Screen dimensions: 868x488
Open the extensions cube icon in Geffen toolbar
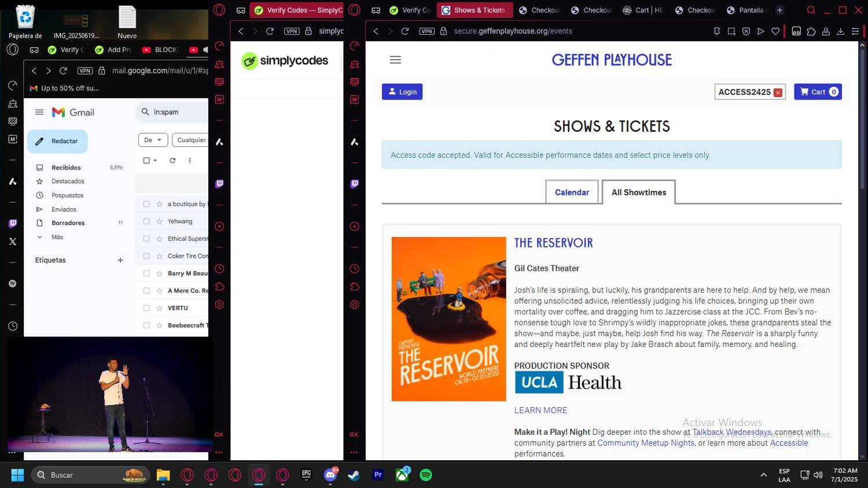(811, 31)
